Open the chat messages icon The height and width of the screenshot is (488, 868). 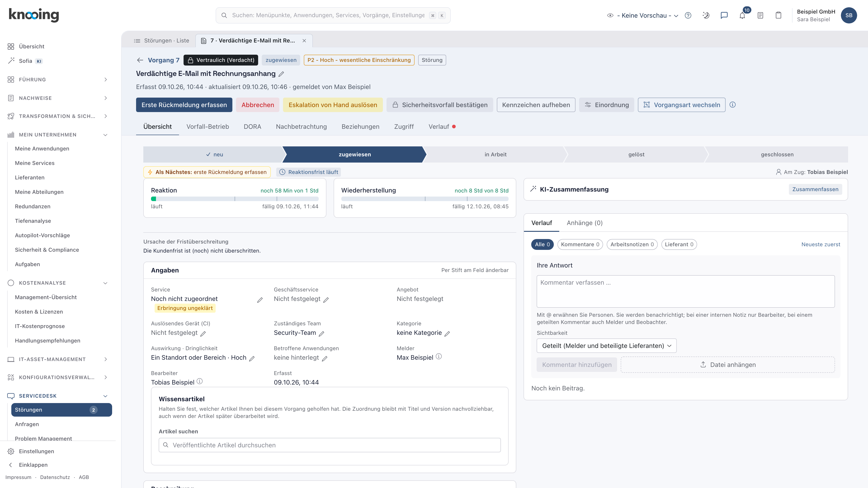pyautogui.click(x=724, y=16)
